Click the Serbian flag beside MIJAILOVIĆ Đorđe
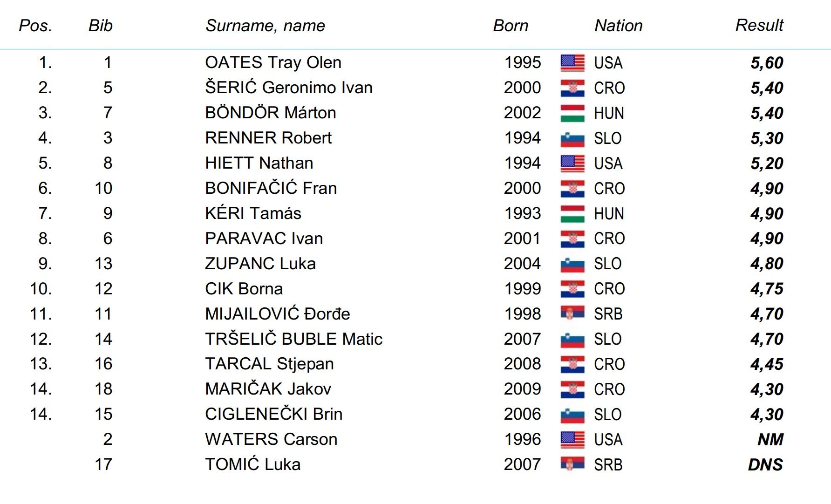Screen dimensions: 831x504 [572, 314]
